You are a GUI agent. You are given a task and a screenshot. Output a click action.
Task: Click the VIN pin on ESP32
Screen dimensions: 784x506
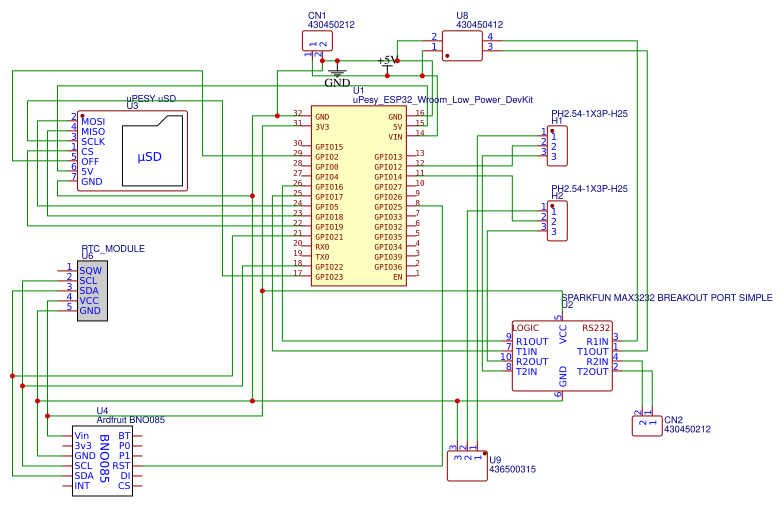coord(395,137)
